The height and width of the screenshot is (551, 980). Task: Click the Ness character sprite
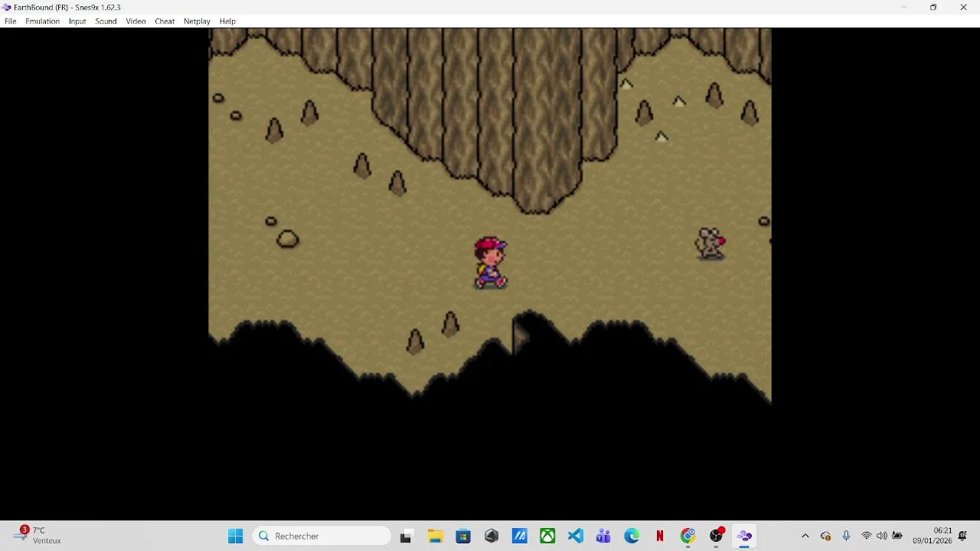pyautogui.click(x=490, y=262)
